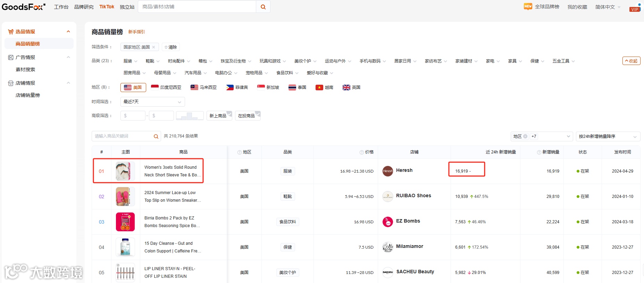Viewport: 644px width, 283px height.
Task: Open 全球品牌榜 link
Action: coord(547,7)
